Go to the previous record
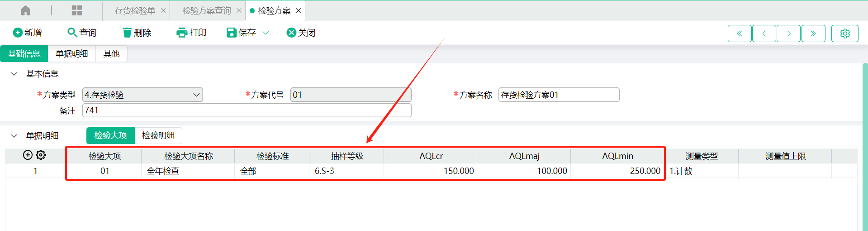 point(764,34)
